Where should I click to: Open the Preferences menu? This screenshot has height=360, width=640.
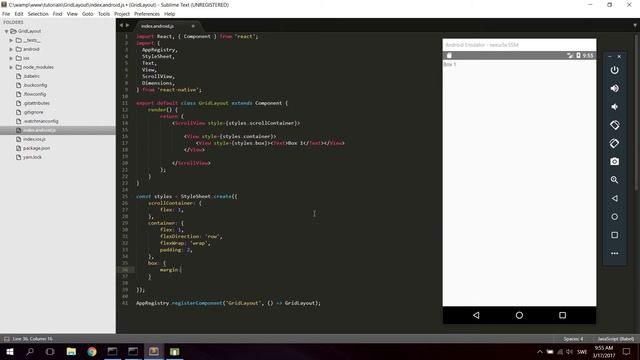[x=147, y=14]
